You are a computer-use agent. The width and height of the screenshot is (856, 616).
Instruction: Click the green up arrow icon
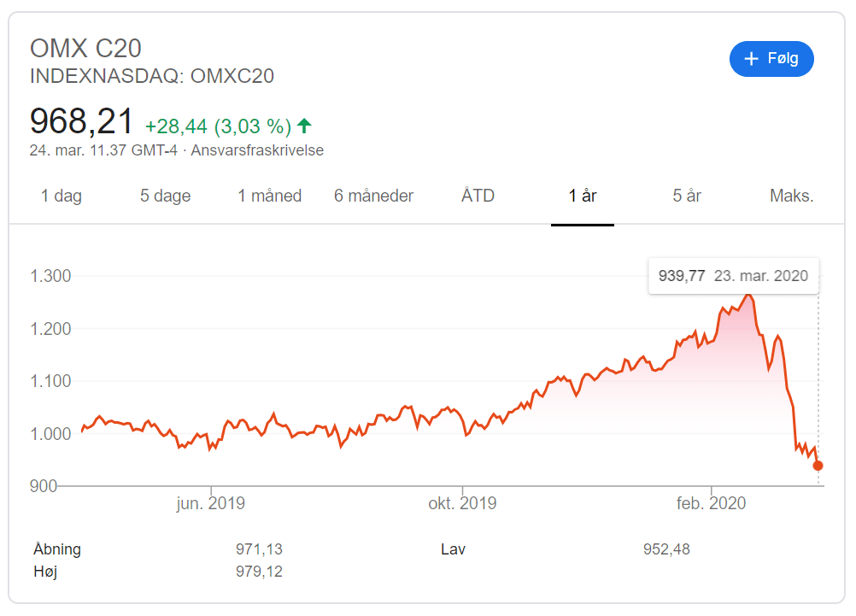(x=304, y=126)
